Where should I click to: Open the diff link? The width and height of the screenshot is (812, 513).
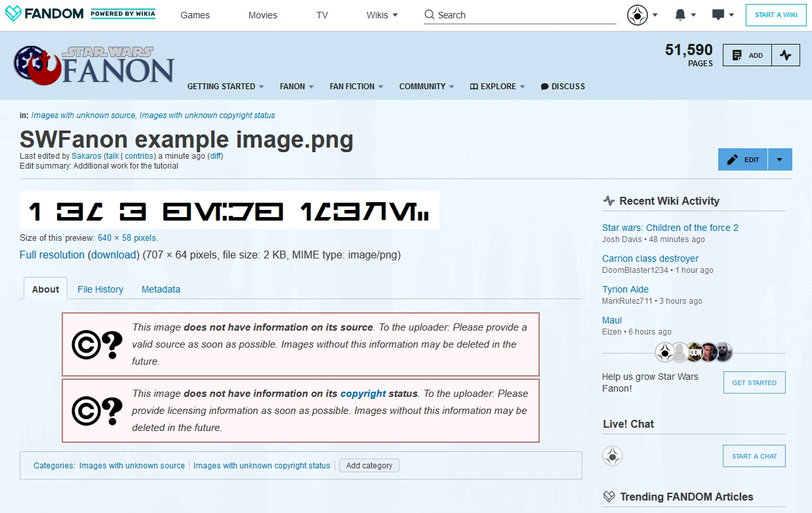click(215, 156)
